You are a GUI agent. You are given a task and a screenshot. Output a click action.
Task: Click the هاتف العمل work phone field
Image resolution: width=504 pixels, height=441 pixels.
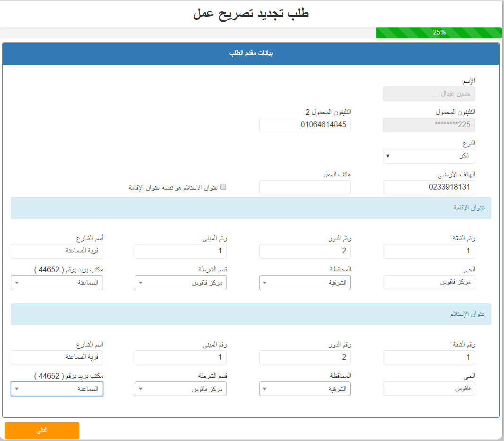tap(304, 187)
